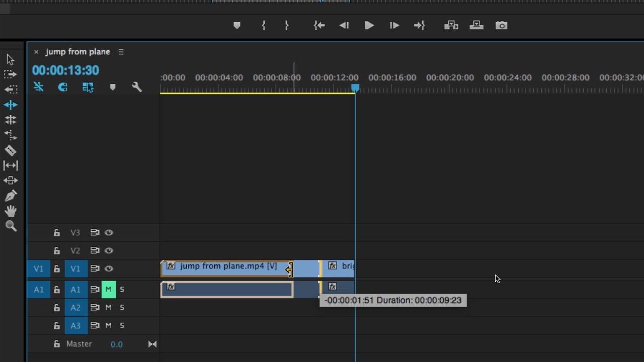Click the Master track volume value

(116, 344)
